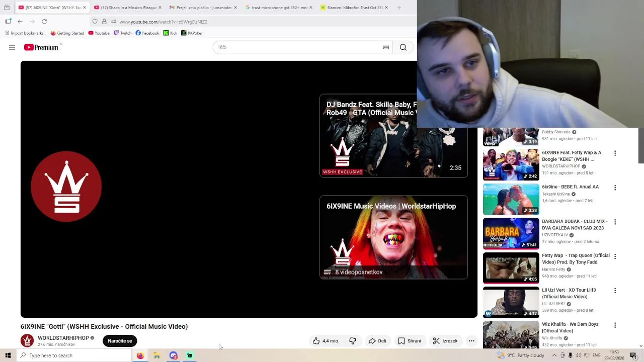Open the Facebook bookmark
The height and width of the screenshot is (362, 644).
[147, 33]
